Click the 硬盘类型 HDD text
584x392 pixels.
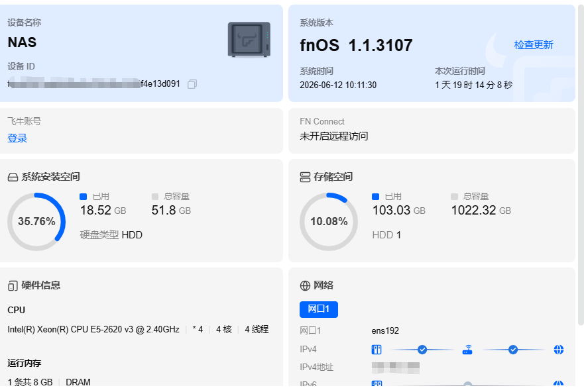click(111, 235)
